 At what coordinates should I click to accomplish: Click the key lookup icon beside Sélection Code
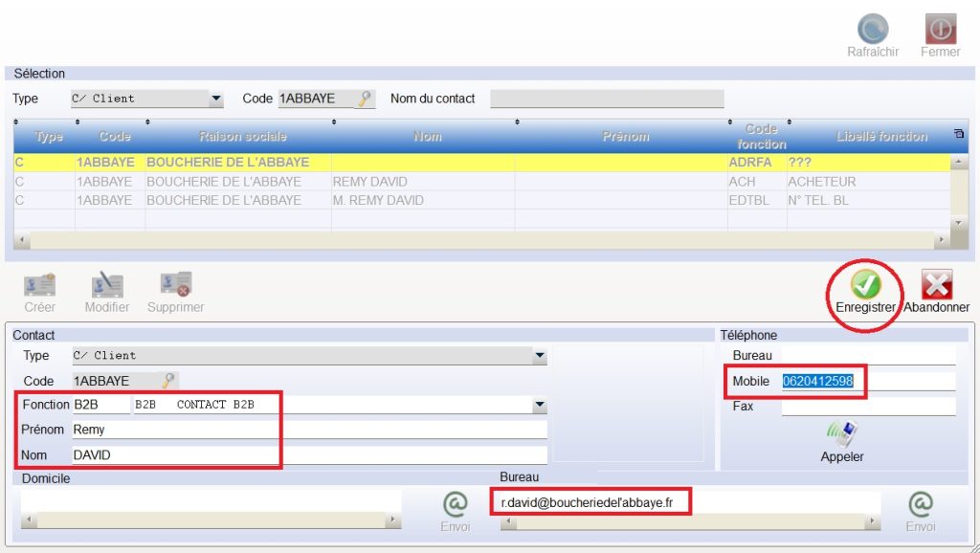pyautogui.click(x=365, y=99)
